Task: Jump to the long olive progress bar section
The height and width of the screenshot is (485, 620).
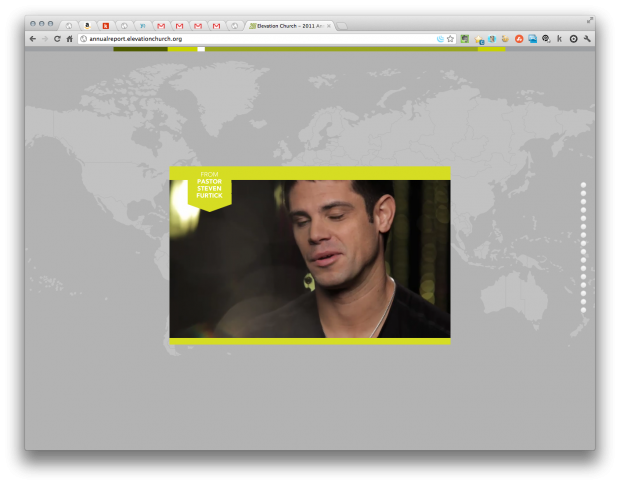Action: coord(341,49)
